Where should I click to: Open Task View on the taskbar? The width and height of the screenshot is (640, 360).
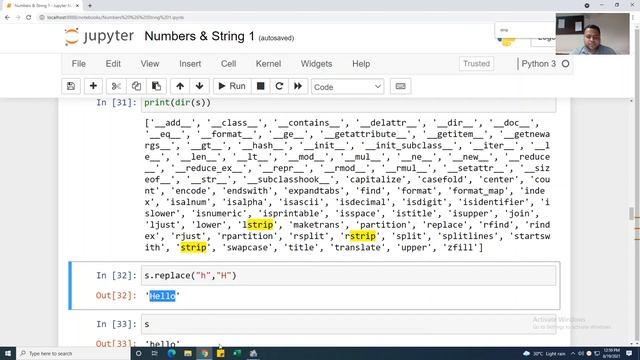point(155,353)
